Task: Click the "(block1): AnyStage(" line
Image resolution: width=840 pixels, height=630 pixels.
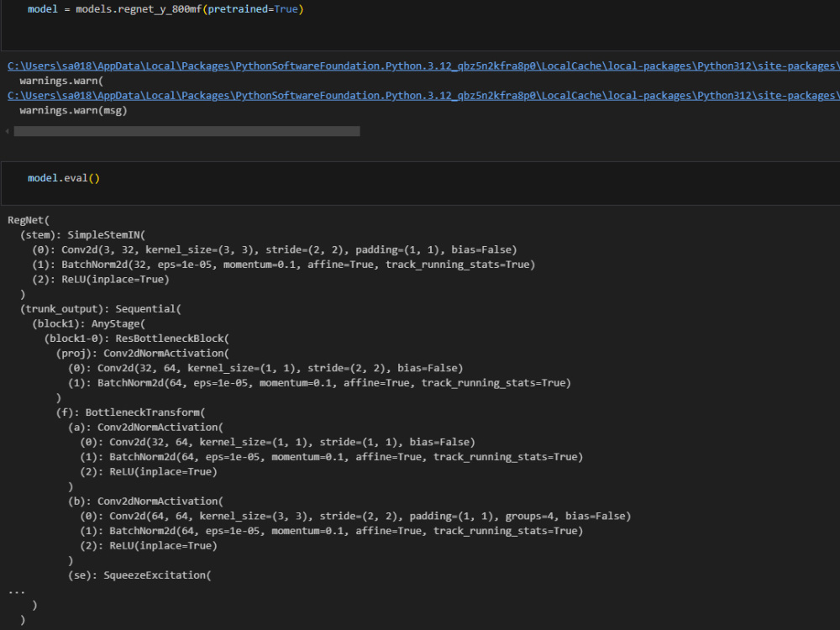Action: click(x=88, y=323)
